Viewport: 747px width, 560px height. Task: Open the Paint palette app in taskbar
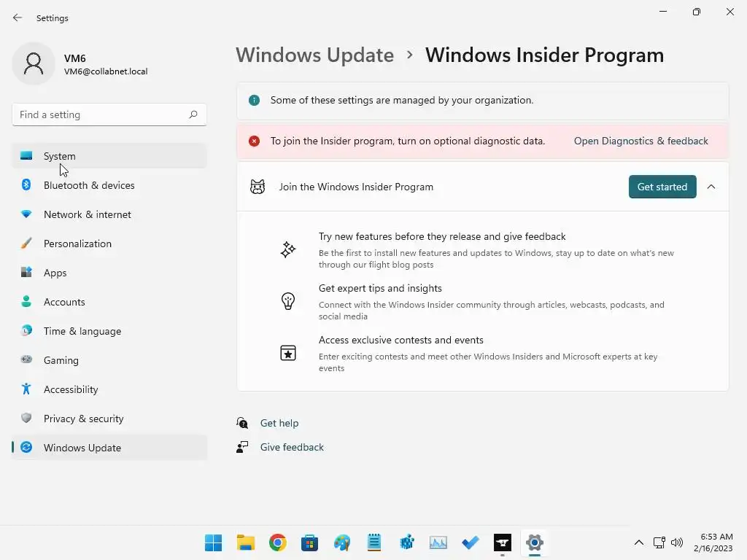click(342, 542)
